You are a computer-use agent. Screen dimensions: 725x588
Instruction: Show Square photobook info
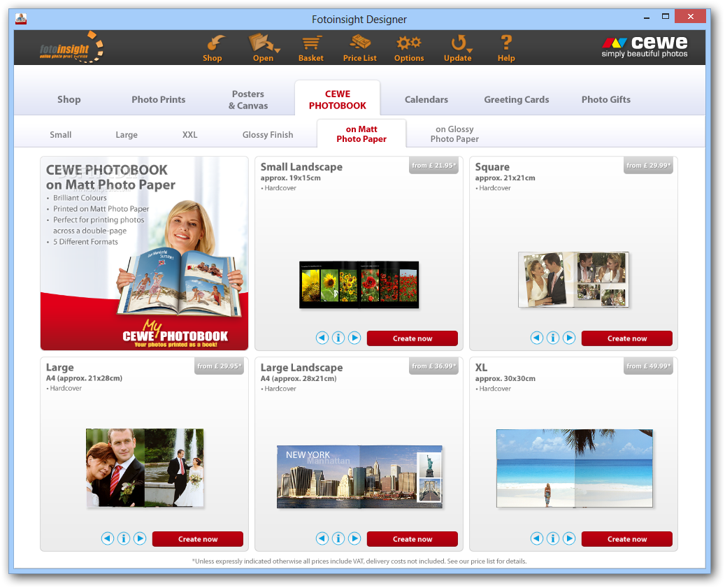tap(553, 338)
